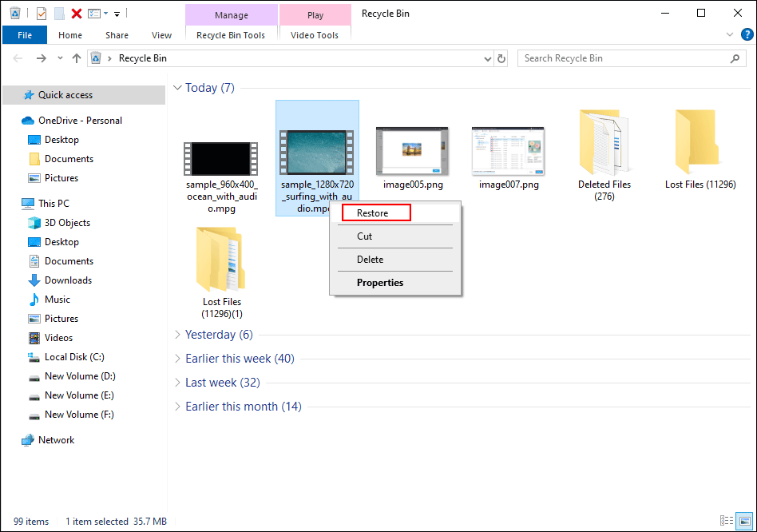Click the up arrow navigation icon

pyautogui.click(x=76, y=58)
